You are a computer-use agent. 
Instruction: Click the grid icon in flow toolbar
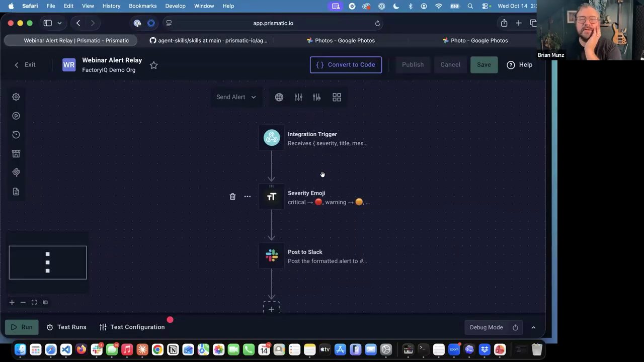tap(337, 97)
